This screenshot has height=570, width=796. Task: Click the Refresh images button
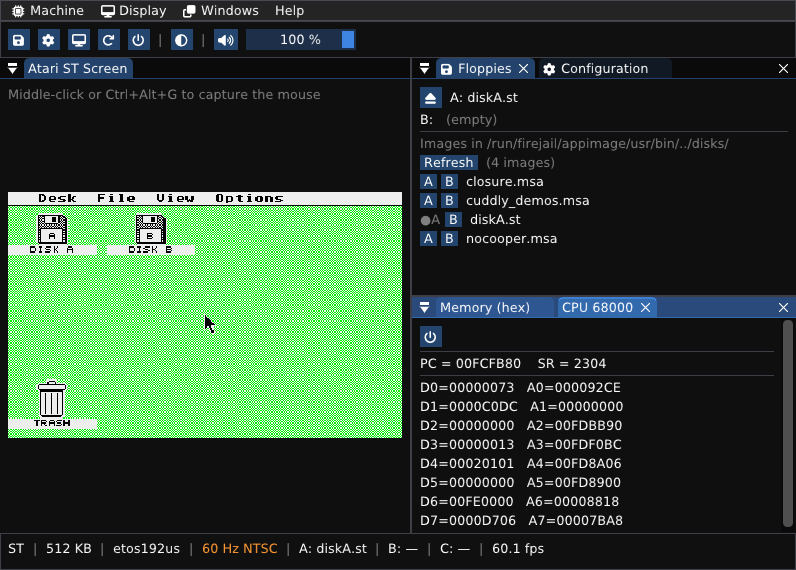tap(449, 162)
